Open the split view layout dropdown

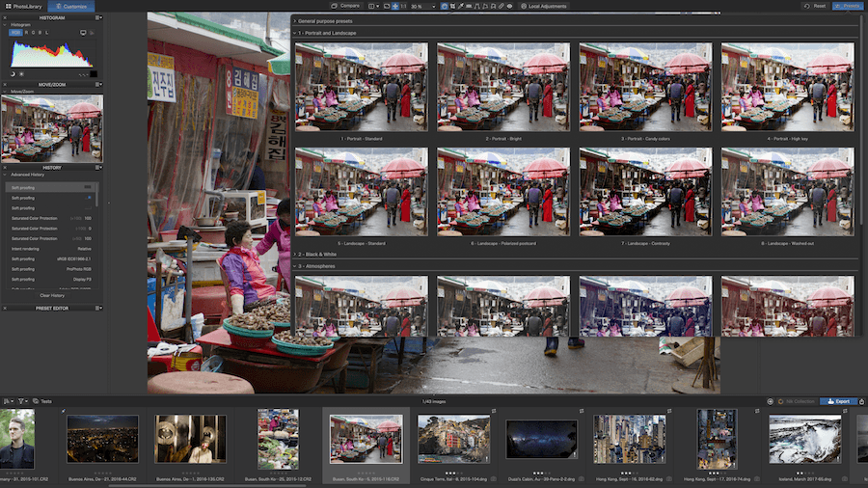point(373,6)
